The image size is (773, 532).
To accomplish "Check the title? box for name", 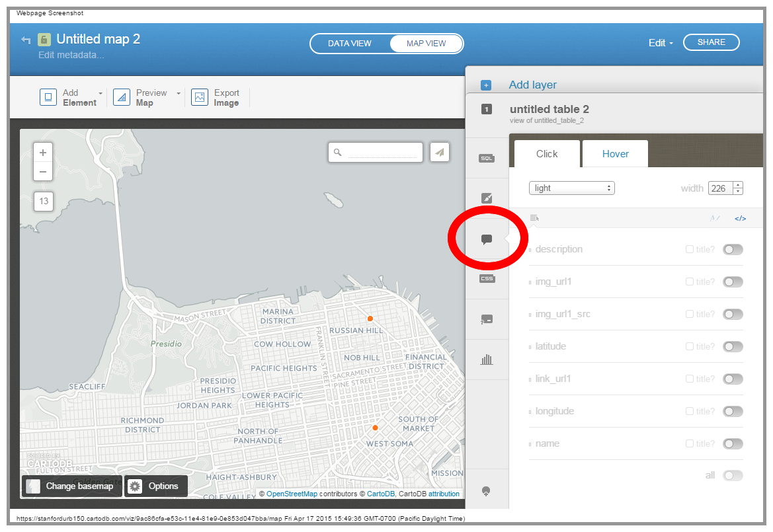I will [690, 443].
